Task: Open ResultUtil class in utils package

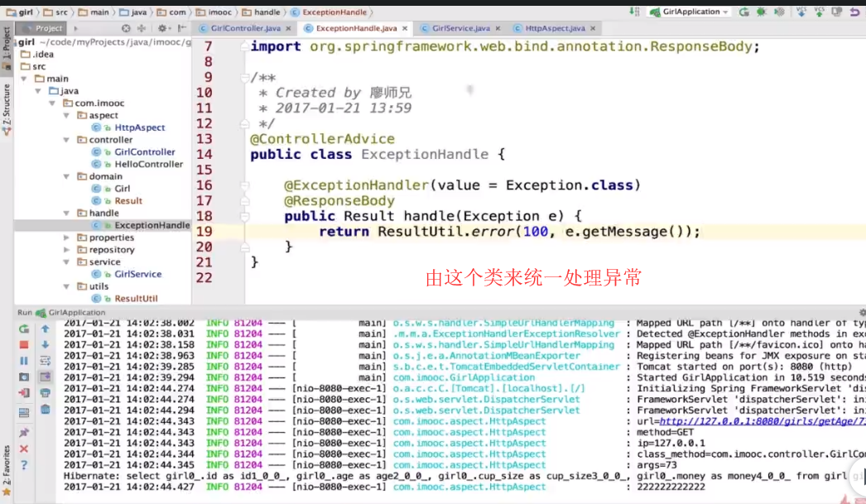Action: click(136, 299)
